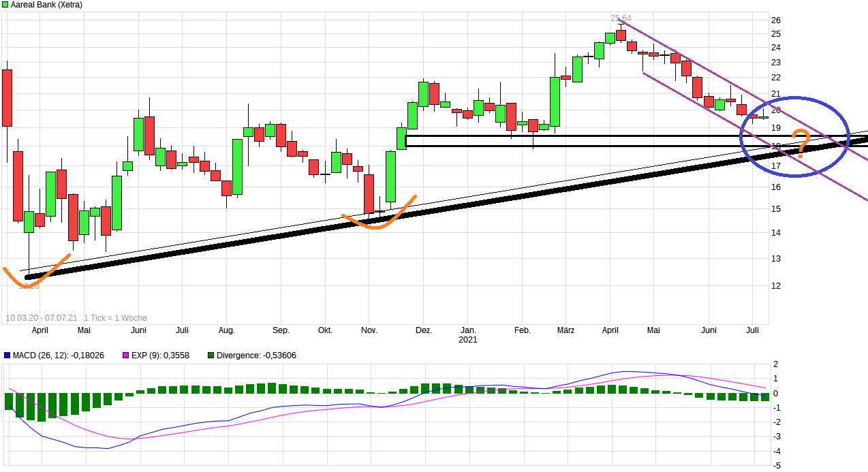Click the first 'Juni' axis label

tap(138, 330)
